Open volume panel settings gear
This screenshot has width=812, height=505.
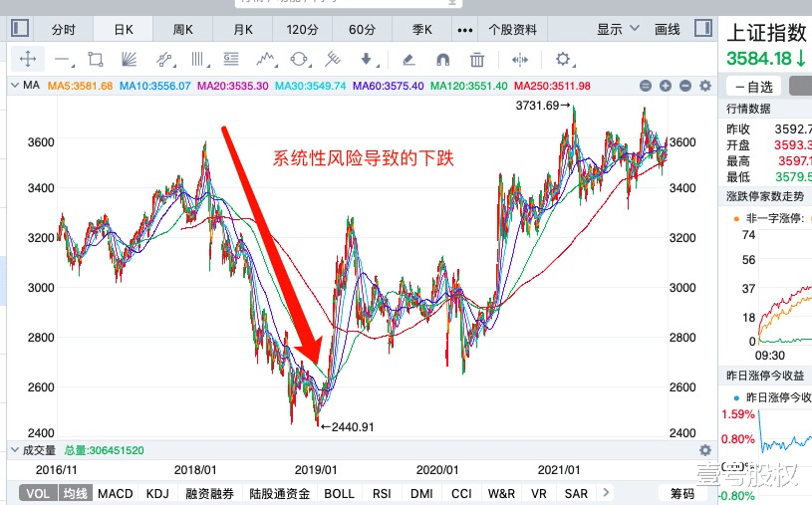click(704, 450)
